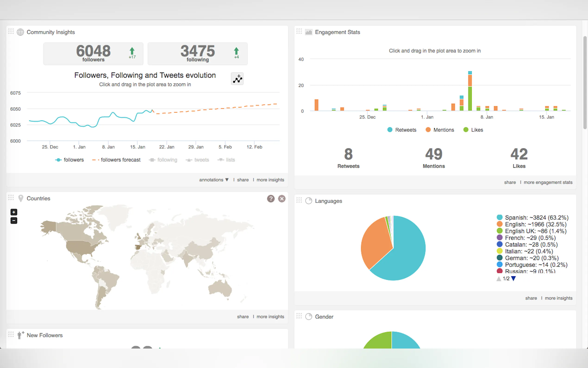
Task: Zoom in on the countries map
Action: 14,212
